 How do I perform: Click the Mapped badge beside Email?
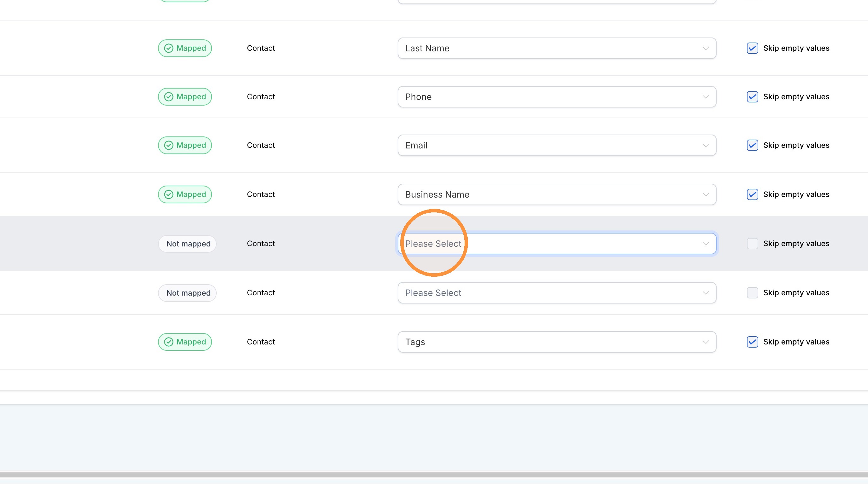click(x=185, y=145)
